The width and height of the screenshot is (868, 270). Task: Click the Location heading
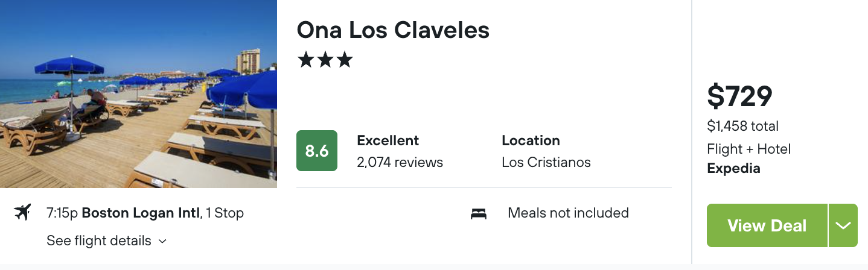[x=531, y=140]
